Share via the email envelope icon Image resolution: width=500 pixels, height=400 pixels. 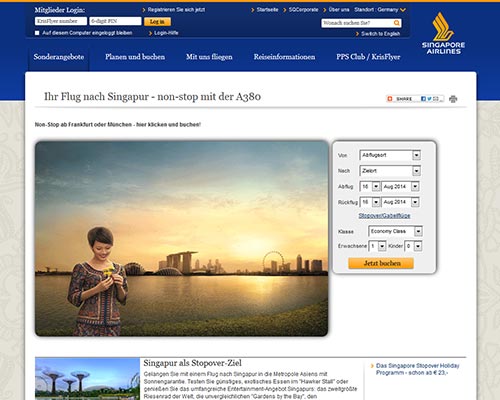[436, 99]
